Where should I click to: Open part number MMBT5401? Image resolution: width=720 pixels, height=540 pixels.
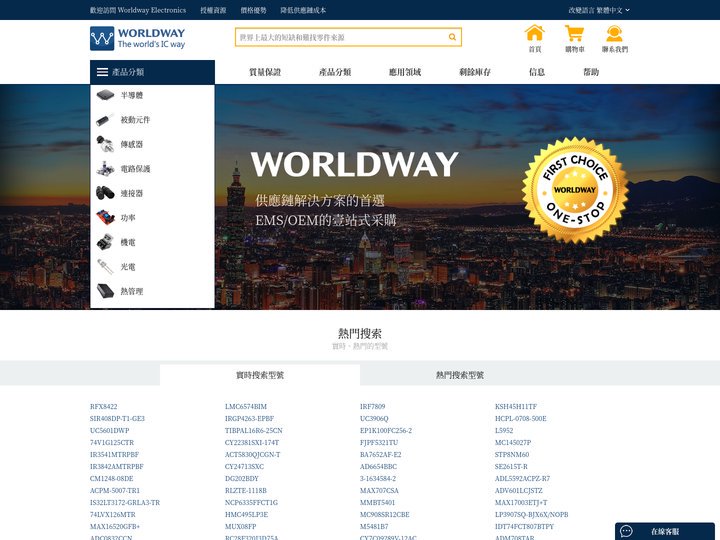pos(377,502)
